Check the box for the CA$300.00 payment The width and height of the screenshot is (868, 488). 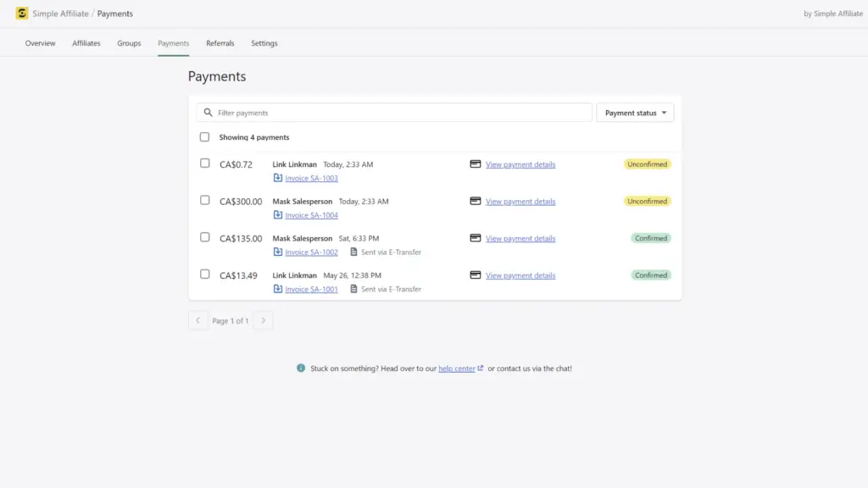[204, 201]
